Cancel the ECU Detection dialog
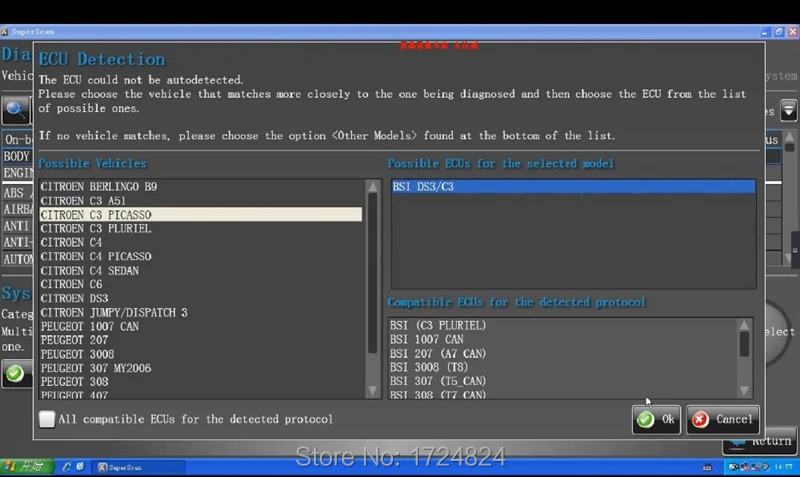Image resolution: width=800 pixels, height=477 pixels. 722,419
